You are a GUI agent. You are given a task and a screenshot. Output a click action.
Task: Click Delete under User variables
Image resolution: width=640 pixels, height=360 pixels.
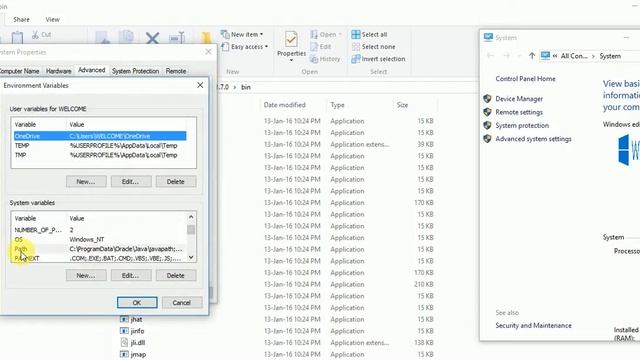pyautogui.click(x=176, y=182)
